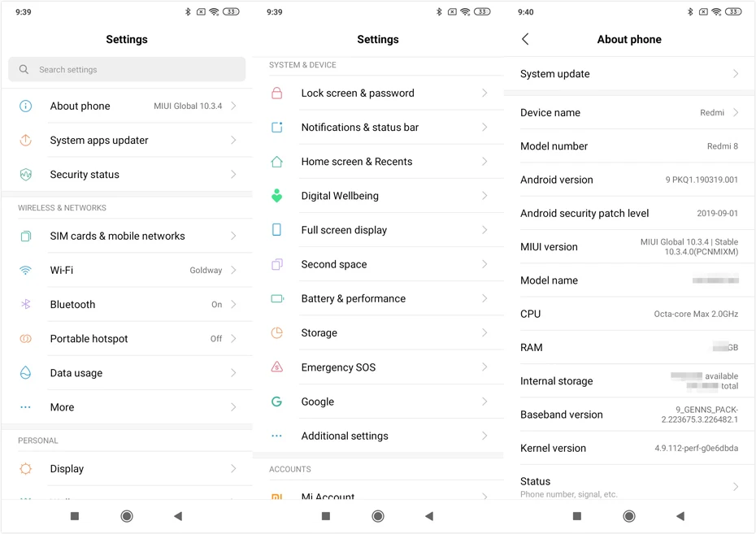Tap the Google G icon
Viewport: 756px width, 534px height.
[x=276, y=402]
